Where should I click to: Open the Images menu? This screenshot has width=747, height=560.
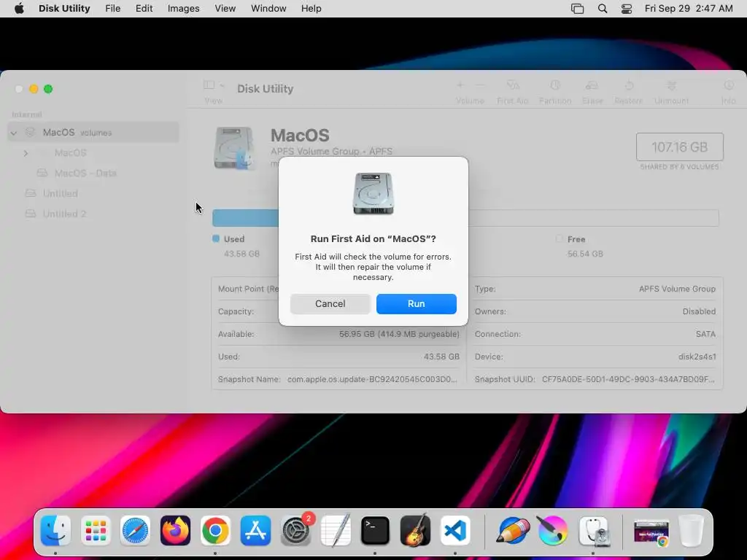coord(183,9)
